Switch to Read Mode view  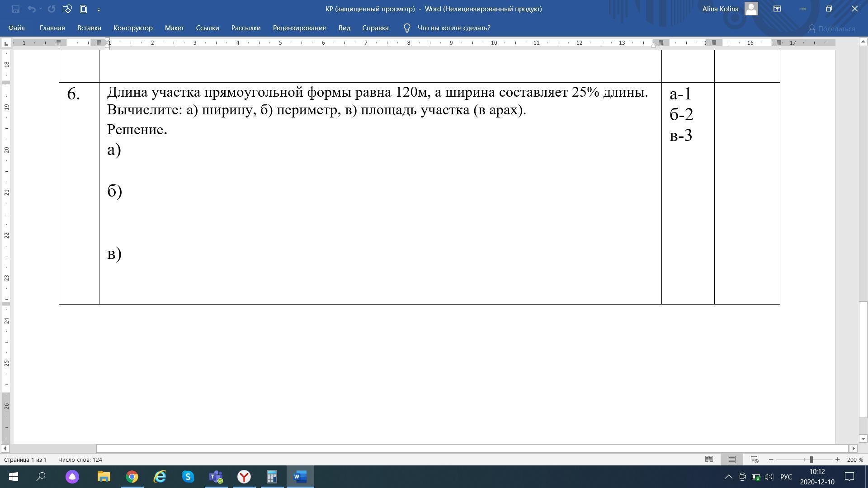click(709, 460)
